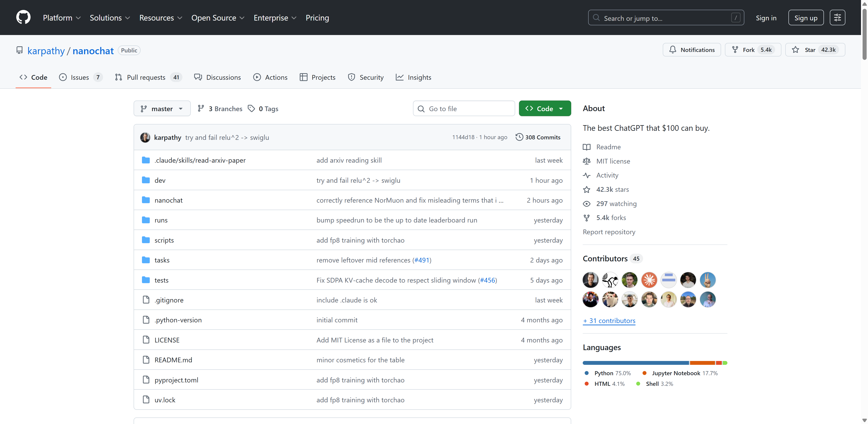
Task: Expand the master branch dropdown
Action: pos(162,108)
